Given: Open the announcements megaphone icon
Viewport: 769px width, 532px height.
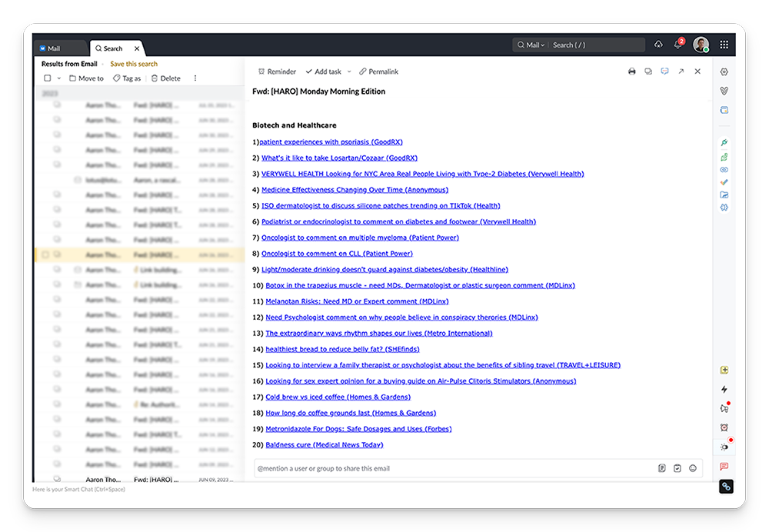Looking at the screenshot, I should click(x=724, y=408).
